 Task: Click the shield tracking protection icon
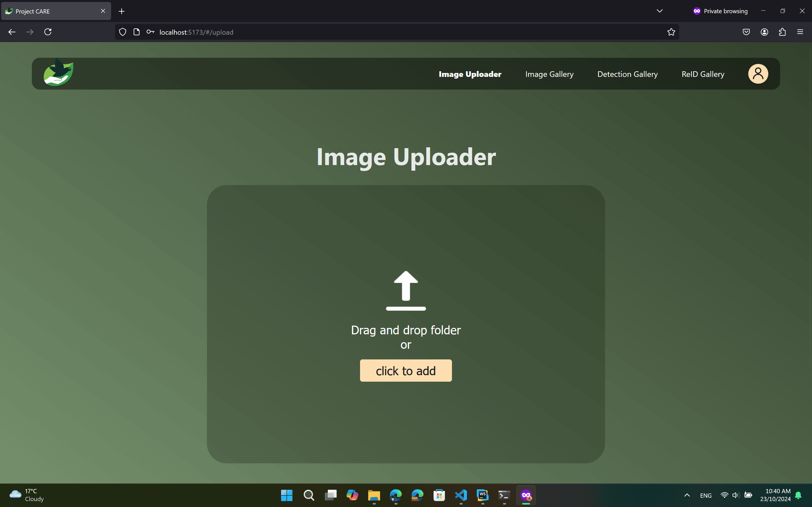coord(123,32)
